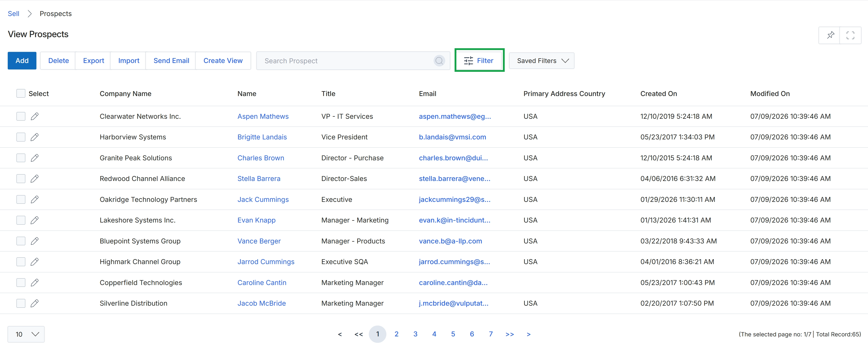Go to page 7
Viewport: 868px width, 356px height.
[491, 334]
